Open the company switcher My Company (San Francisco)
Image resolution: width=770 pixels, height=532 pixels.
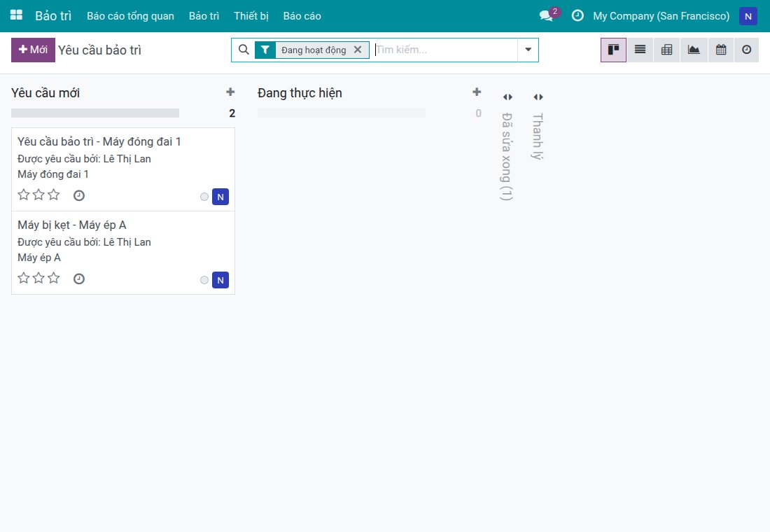(661, 15)
